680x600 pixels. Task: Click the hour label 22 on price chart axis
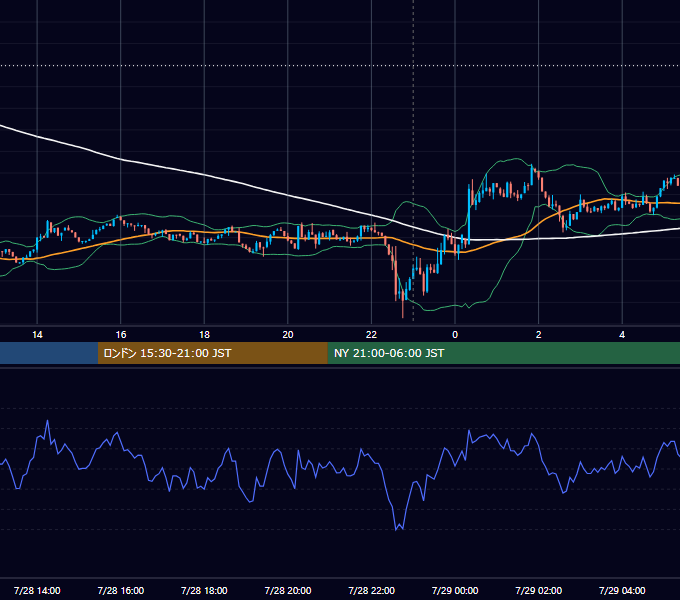(372, 335)
